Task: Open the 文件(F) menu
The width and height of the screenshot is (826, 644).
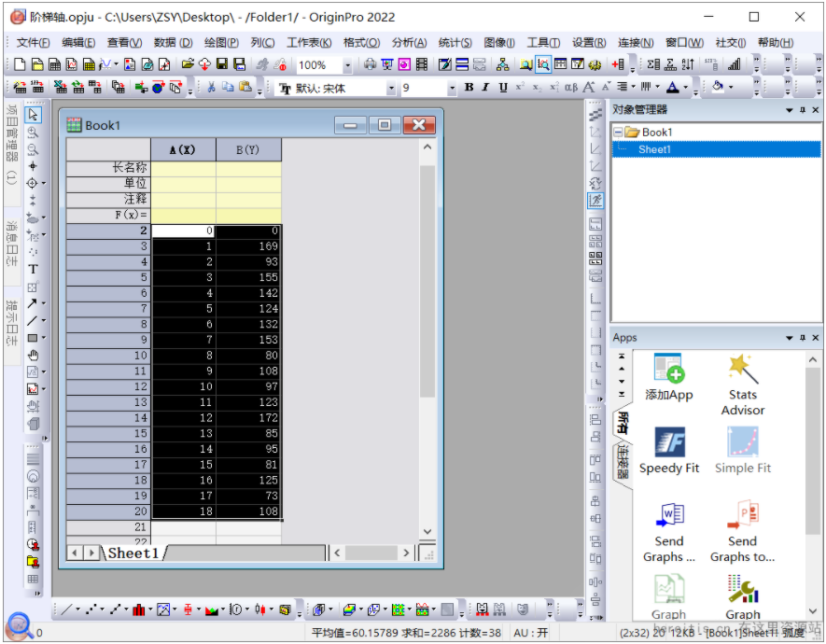Action: point(33,43)
